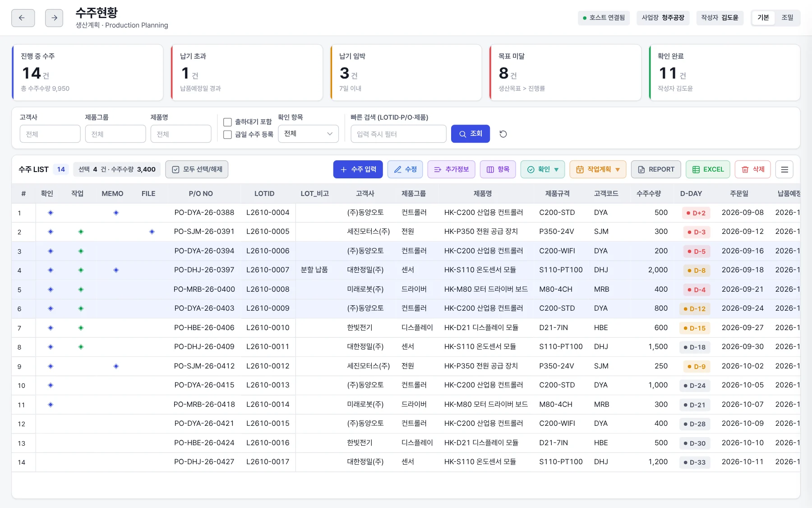Click the 조회 search button
Screen dimensions: 812x508
(x=471, y=134)
